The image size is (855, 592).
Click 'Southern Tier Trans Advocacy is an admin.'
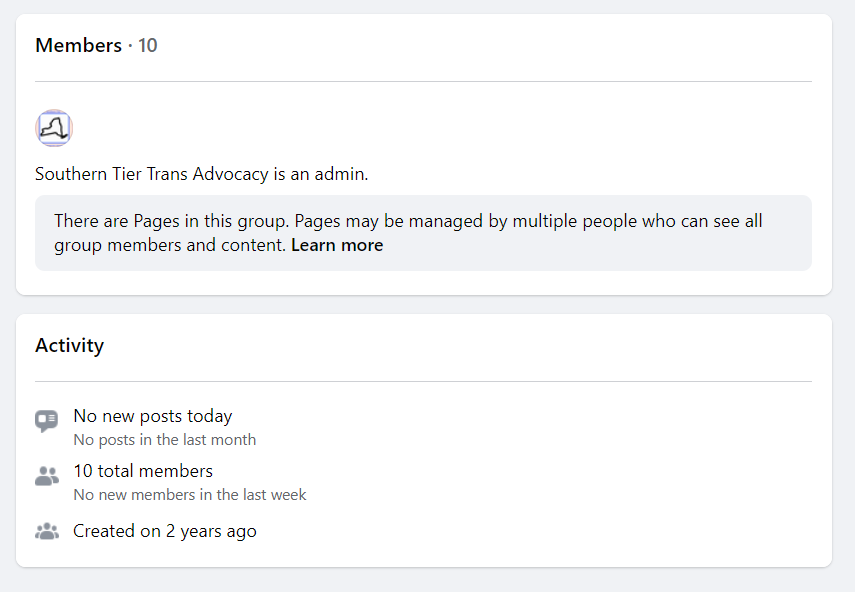coord(202,174)
